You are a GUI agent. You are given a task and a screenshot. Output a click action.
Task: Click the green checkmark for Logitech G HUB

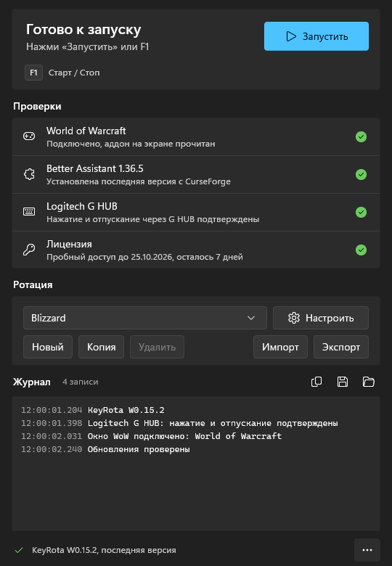pyautogui.click(x=361, y=212)
